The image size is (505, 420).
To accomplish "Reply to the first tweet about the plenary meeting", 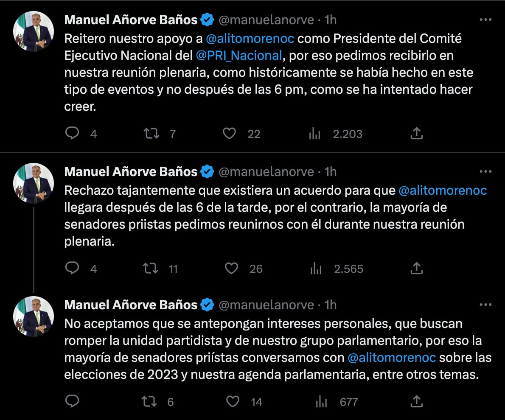I will pos(72,134).
